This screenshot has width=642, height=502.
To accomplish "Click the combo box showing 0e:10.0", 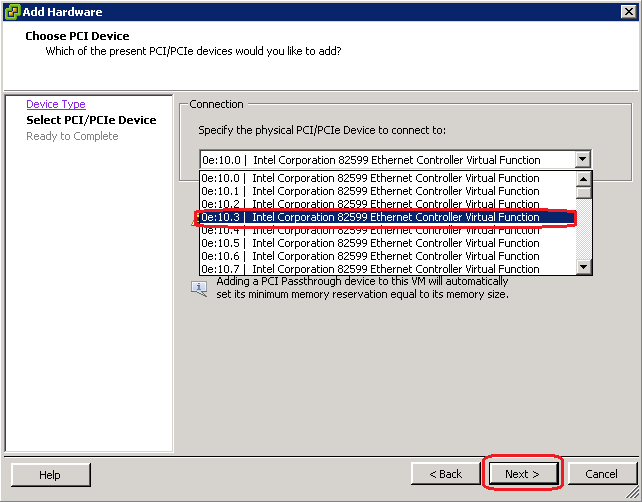I will (x=396, y=160).
